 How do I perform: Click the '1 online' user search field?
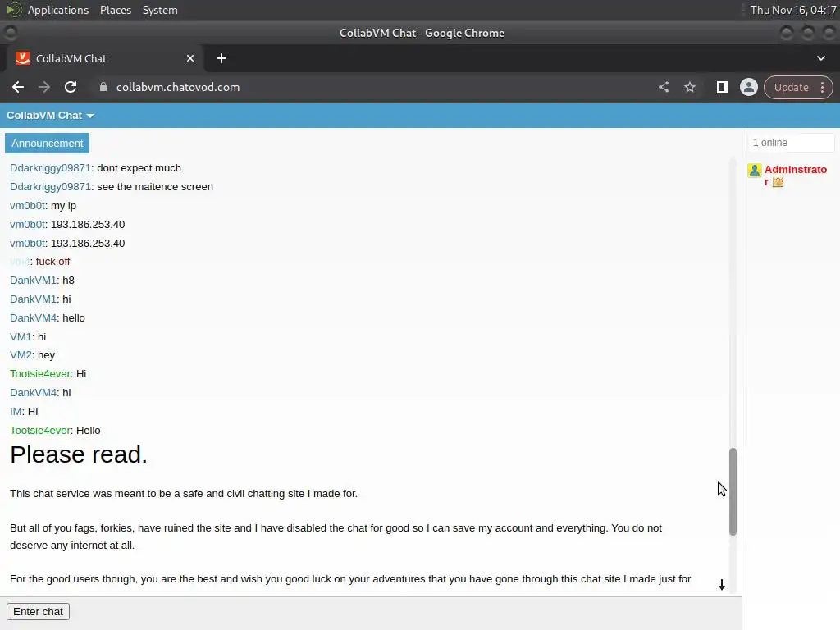click(791, 143)
